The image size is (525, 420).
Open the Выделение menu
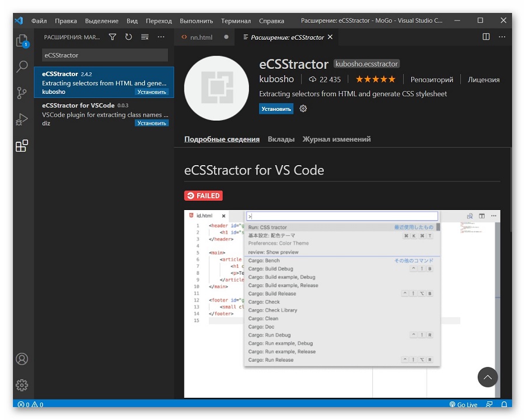point(101,21)
